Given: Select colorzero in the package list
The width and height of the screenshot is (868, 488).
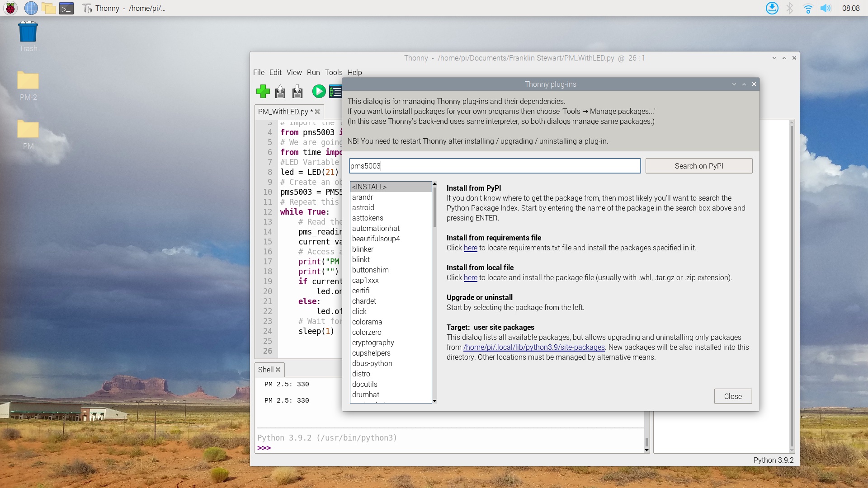Looking at the screenshot, I should (x=391, y=332).
